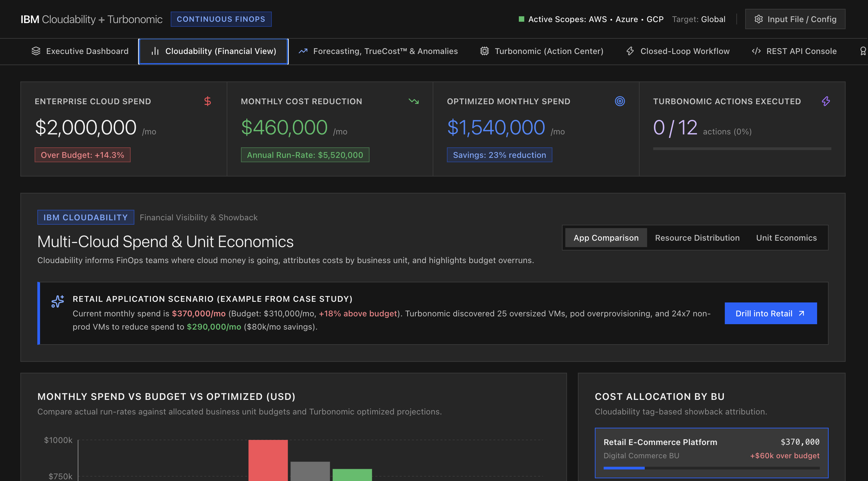Image resolution: width=868 pixels, height=481 pixels.
Task: Click the $2,000,000 enterprise spend value
Action: click(86, 128)
